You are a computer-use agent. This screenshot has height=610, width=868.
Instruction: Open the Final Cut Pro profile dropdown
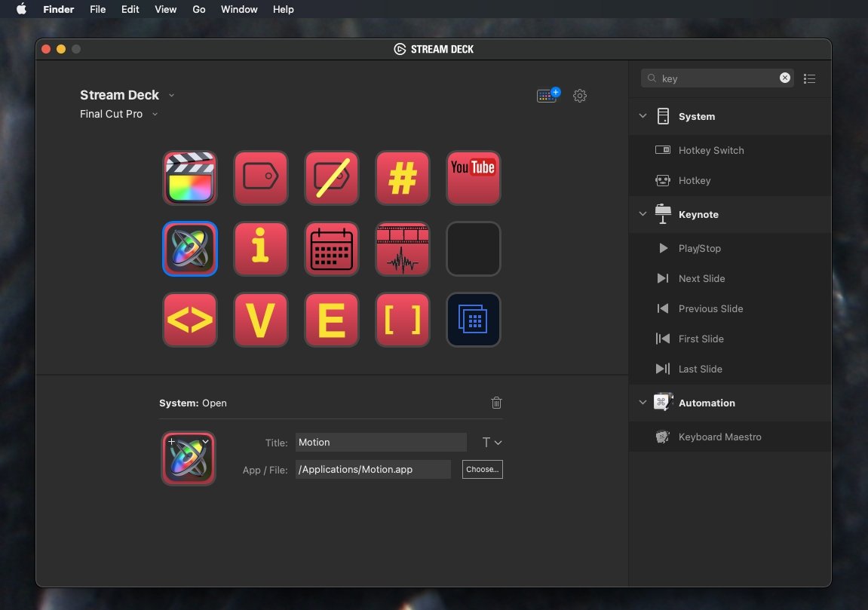pyautogui.click(x=155, y=114)
